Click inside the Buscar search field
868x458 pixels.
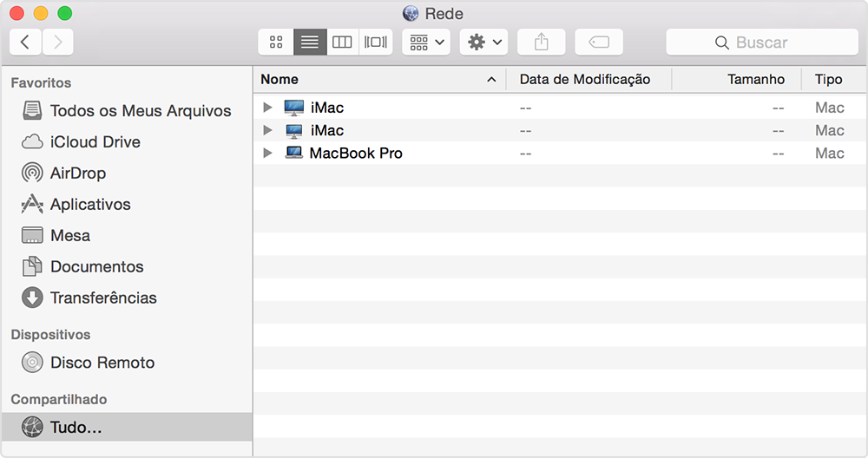(x=762, y=42)
